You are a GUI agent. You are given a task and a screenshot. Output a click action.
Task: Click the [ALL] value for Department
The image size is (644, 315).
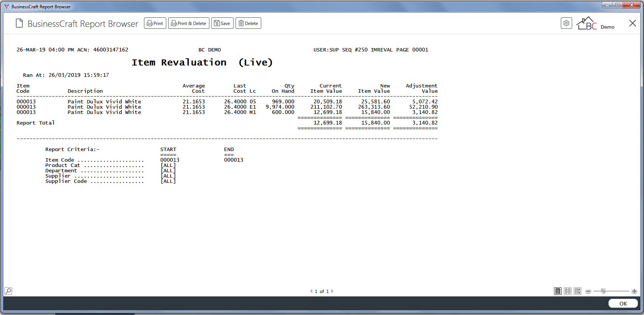click(168, 170)
